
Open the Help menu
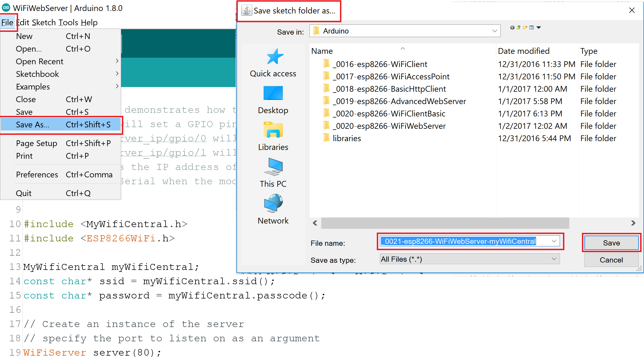(89, 22)
